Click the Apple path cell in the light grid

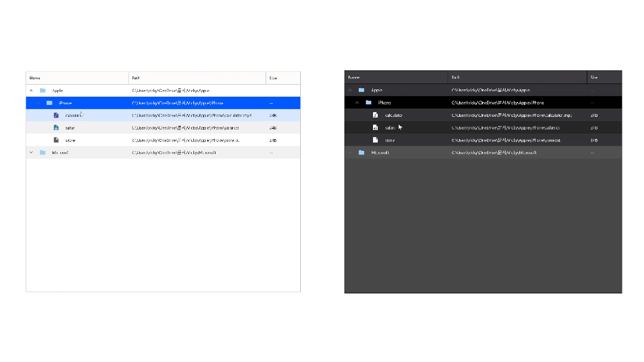[x=197, y=91]
